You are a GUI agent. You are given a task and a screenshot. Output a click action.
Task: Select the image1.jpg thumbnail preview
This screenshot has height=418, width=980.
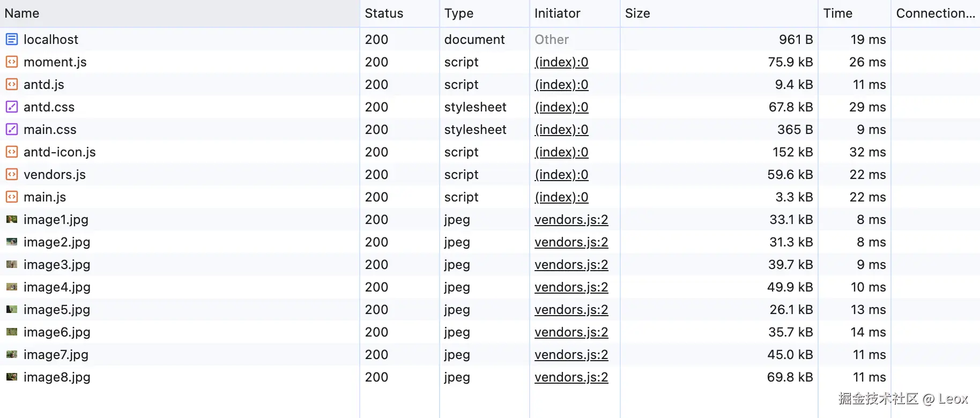coord(12,219)
